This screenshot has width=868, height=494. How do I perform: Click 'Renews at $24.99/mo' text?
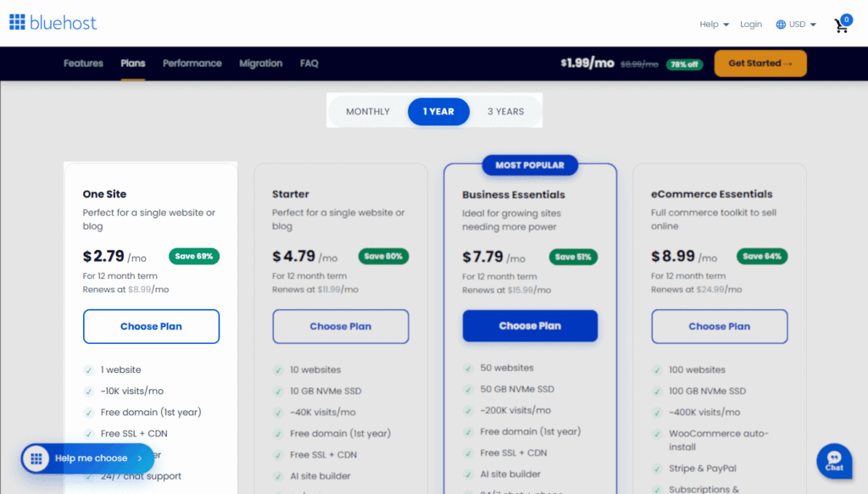coord(697,289)
